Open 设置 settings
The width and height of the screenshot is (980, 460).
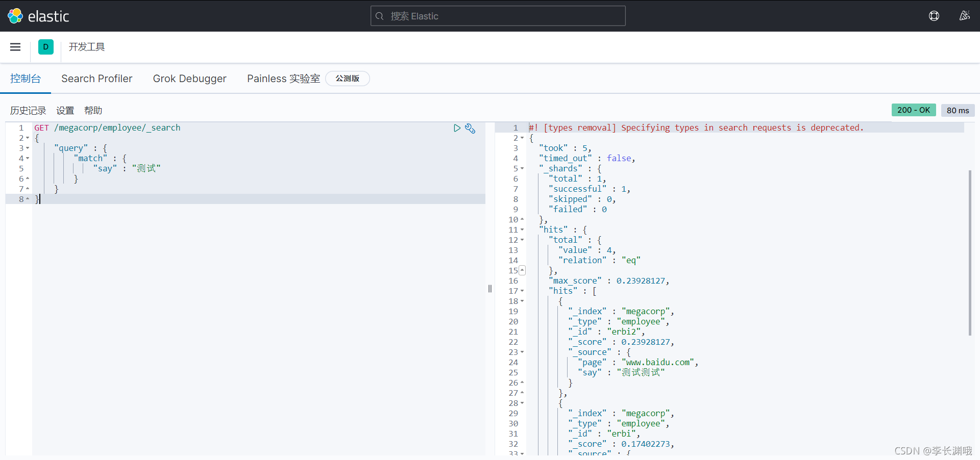[65, 111]
